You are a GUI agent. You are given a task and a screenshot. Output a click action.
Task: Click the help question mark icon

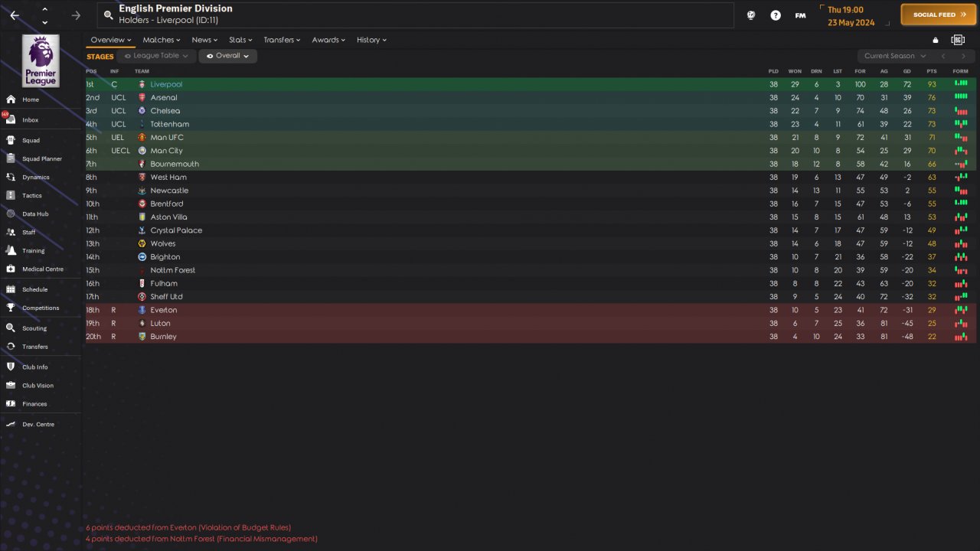click(776, 15)
